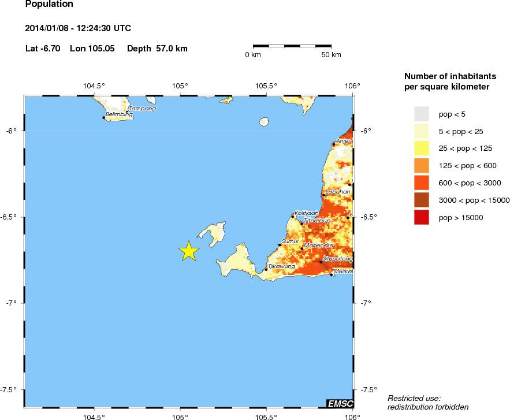
Task: Click the Tjikawung location dot
Action: click(266, 270)
